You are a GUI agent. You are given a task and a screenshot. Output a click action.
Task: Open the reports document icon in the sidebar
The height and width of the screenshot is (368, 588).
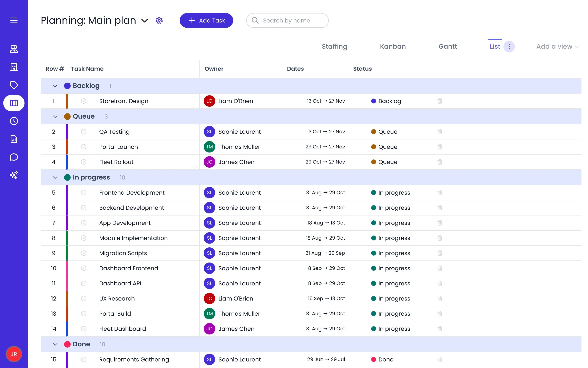pos(14,139)
